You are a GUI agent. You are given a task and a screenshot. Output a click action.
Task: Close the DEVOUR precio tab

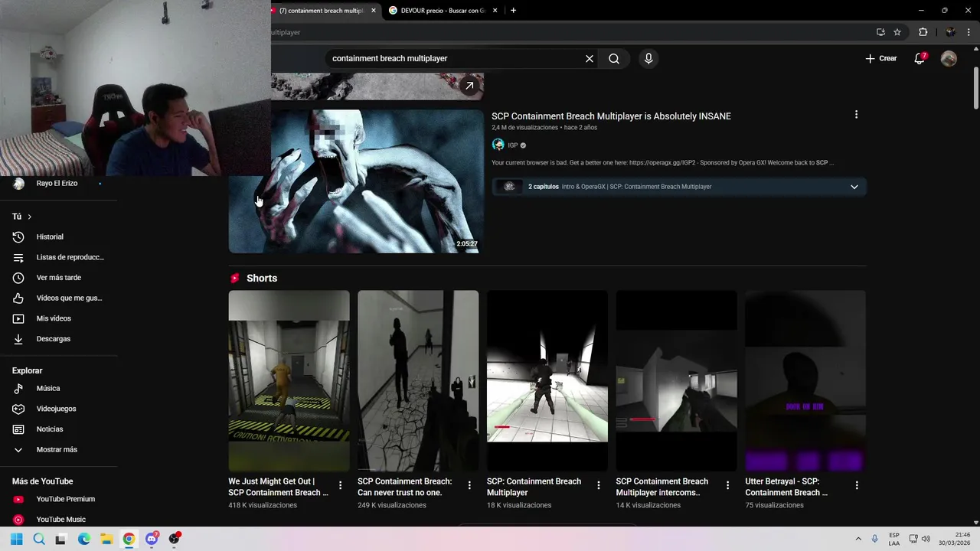point(495,11)
